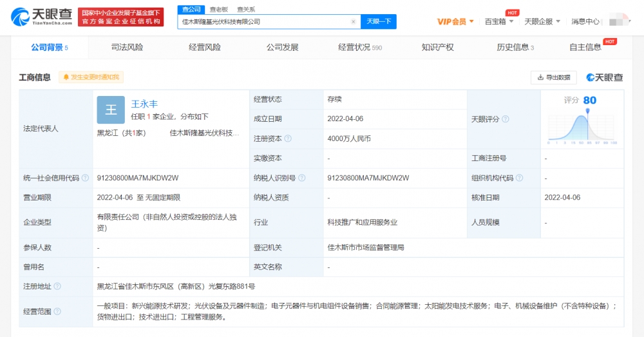Click the 天眼一下 search button
The image size is (644, 337).
(x=379, y=21)
